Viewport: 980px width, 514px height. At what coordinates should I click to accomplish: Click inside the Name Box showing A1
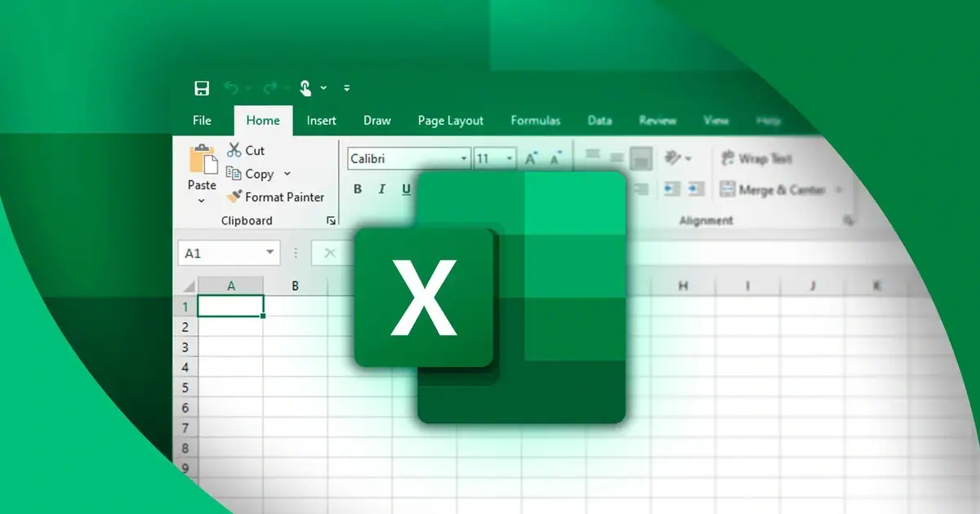[x=220, y=253]
